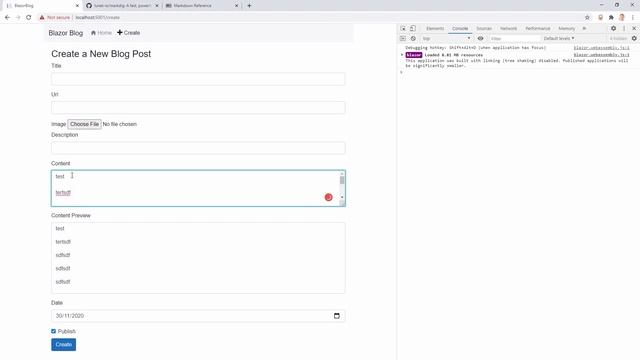Image resolution: width=640 pixels, height=360 pixels.
Task: Switch to the Sources DevTools tab
Action: point(484,29)
